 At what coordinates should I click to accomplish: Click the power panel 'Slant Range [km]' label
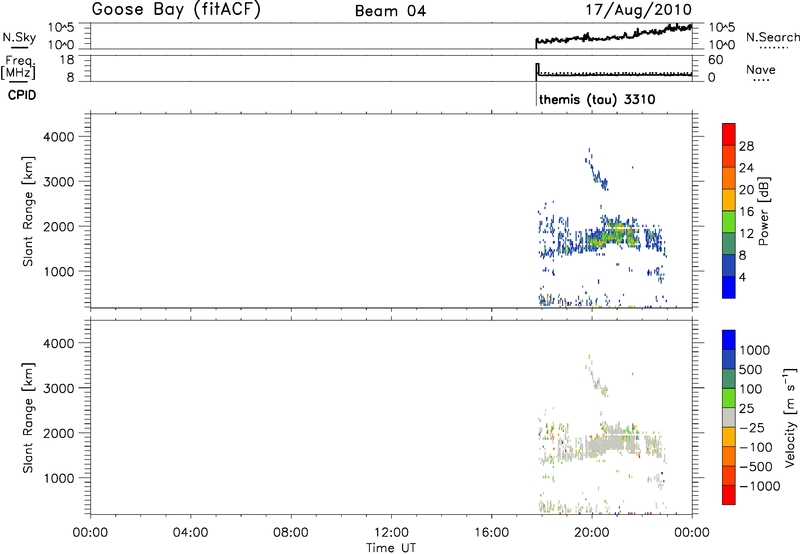28,211
